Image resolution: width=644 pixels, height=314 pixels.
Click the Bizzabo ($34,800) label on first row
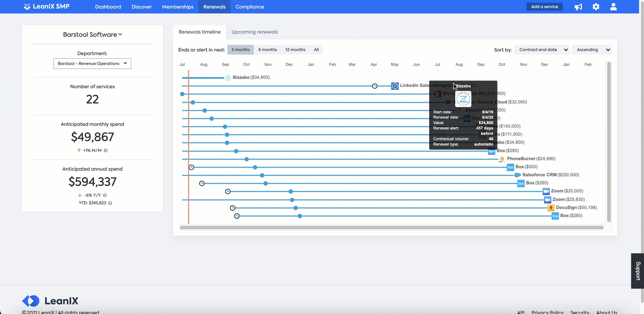tap(251, 77)
